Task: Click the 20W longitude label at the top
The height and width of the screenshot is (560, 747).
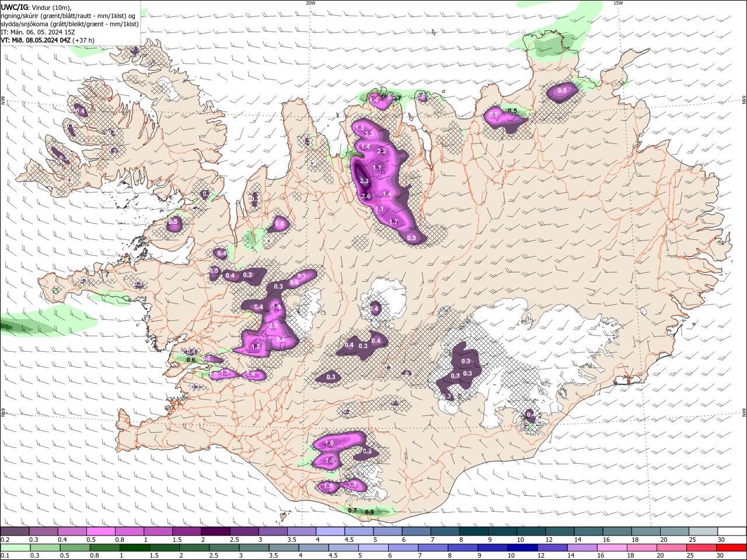Action: [310, 2]
